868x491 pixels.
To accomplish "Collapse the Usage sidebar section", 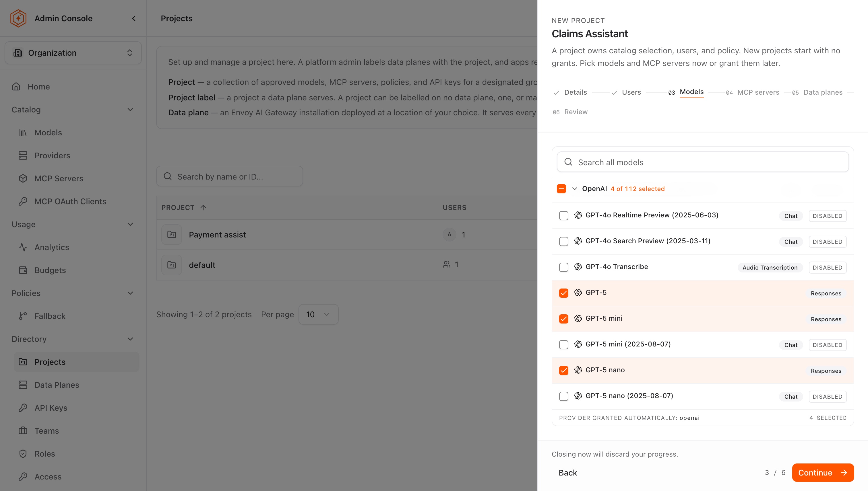I will tap(130, 224).
